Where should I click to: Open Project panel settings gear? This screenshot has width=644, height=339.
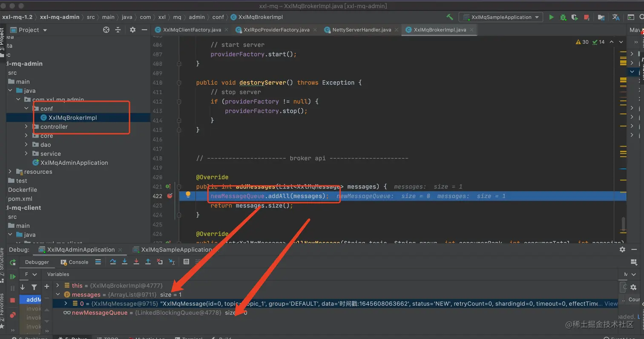click(x=132, y=30)
